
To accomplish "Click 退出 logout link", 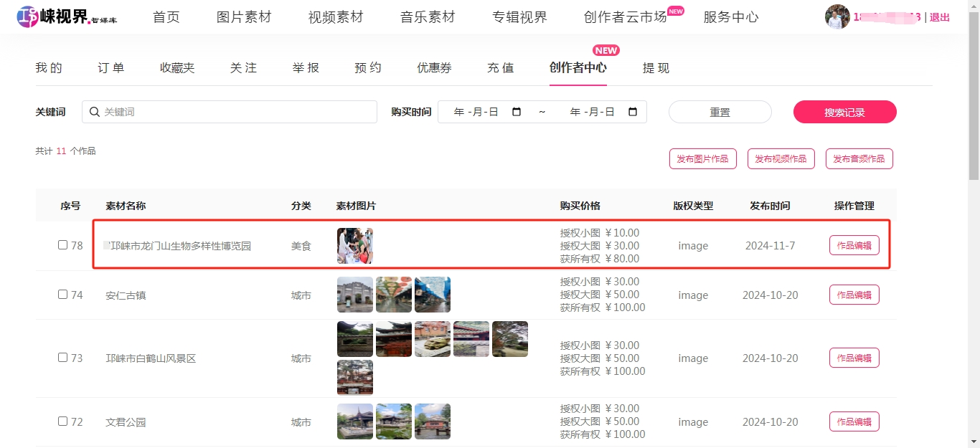I will point(940,17).
